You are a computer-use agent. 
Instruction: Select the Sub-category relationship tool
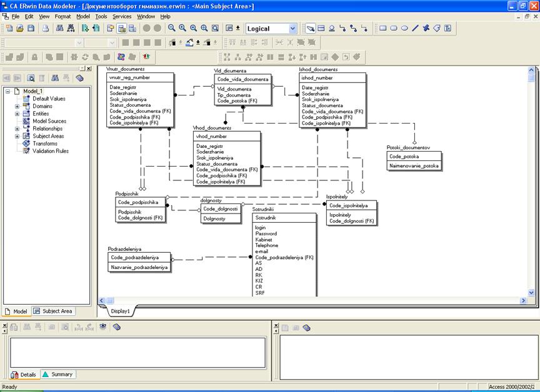[x=332, y=29]
